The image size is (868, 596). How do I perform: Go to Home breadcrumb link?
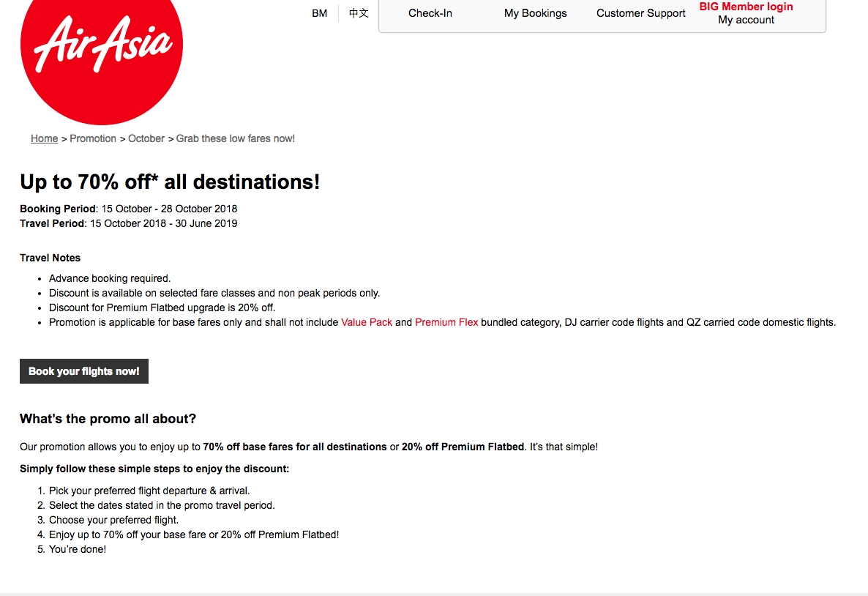pyautogui.click(x=45, y=138)
